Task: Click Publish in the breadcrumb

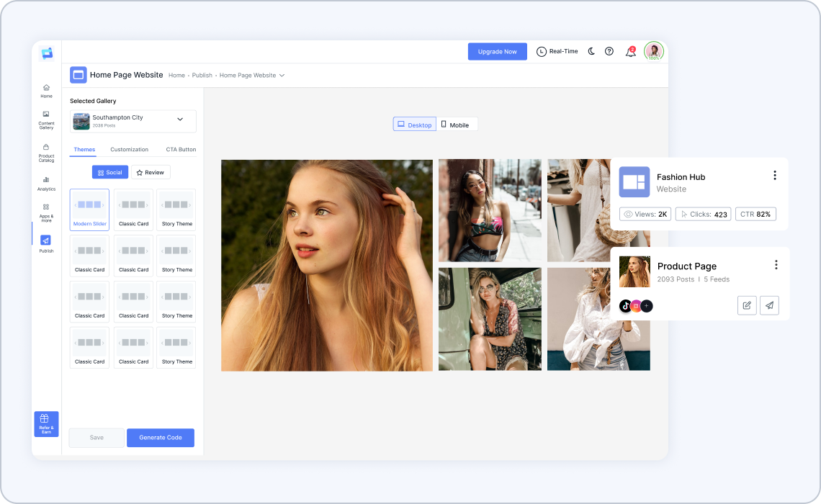Action: [x=202, y=76]
